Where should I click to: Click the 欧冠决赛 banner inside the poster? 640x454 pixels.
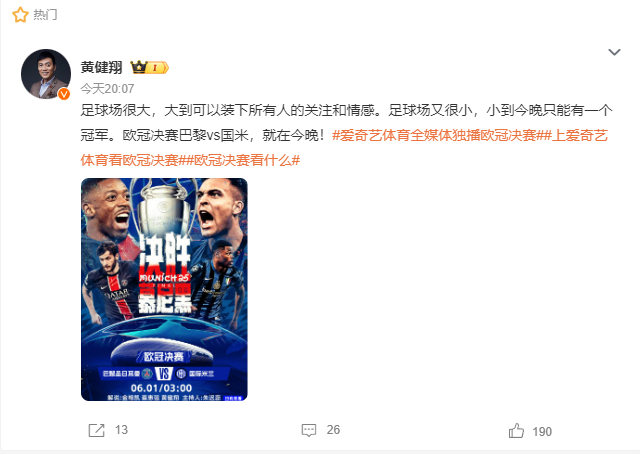(164, 357)
